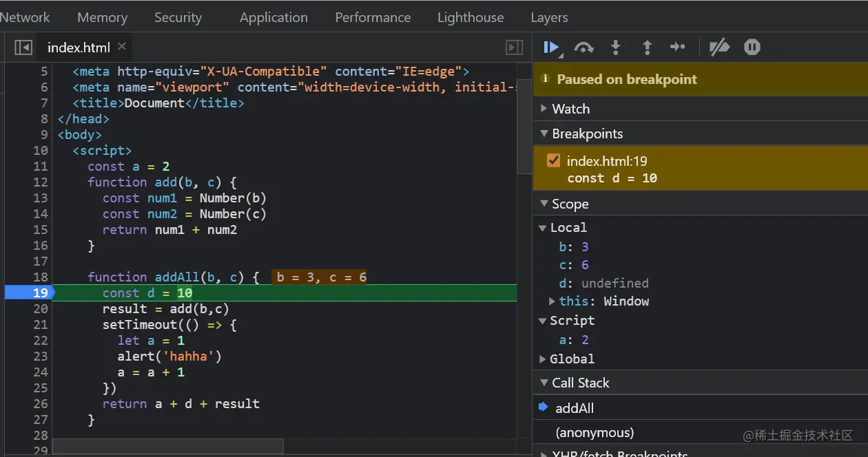Open the Security tab
868x457 pixels.
(x=178, y=17)
